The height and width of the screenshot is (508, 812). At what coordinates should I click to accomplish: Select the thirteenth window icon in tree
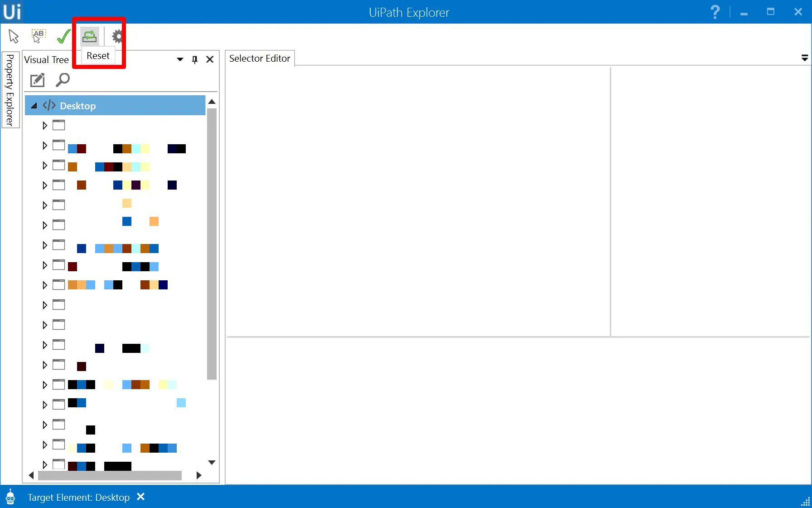pos(59,365)
